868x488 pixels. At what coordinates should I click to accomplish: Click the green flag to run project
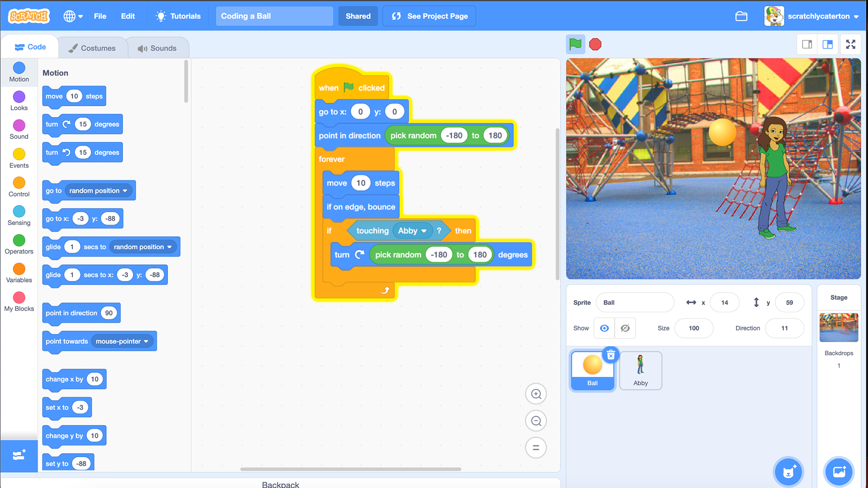click(x=575, y=44)
